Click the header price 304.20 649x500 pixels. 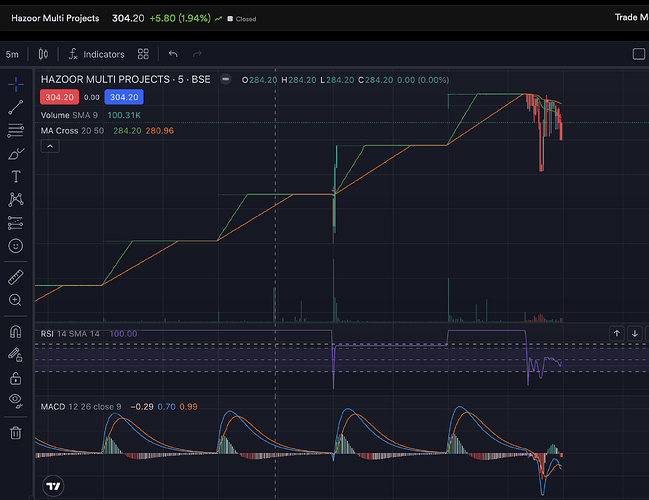click(128, 18)
